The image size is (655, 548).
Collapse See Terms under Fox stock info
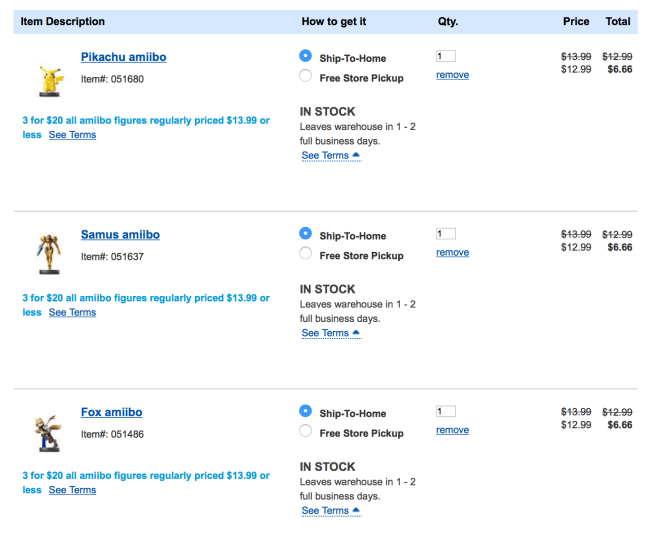point(330,511)
